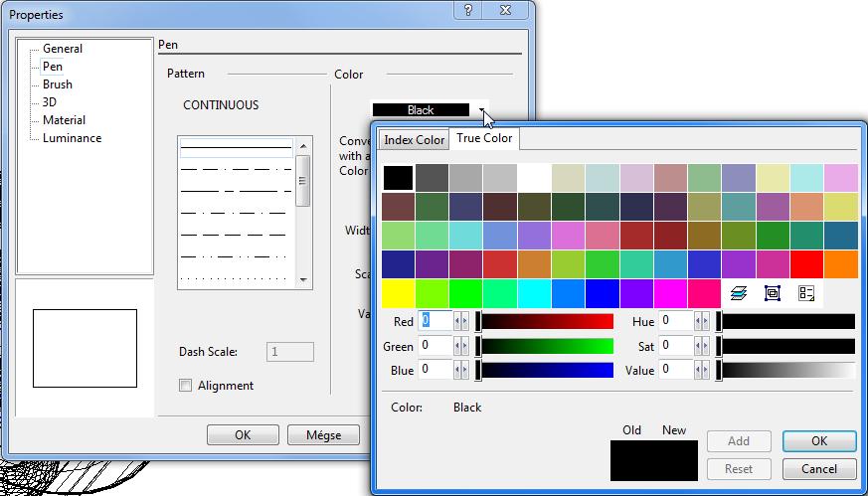Click Cancel in the color picker dialog

(819, 469)
